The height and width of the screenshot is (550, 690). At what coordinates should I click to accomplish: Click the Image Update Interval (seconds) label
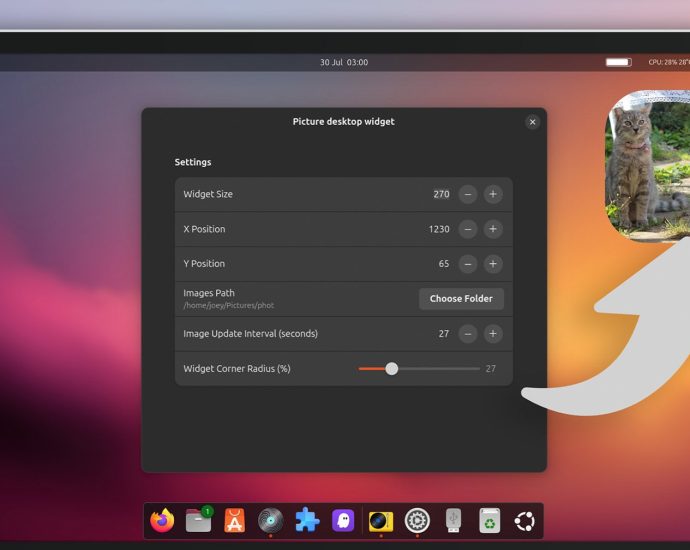[x=250, y=334]
